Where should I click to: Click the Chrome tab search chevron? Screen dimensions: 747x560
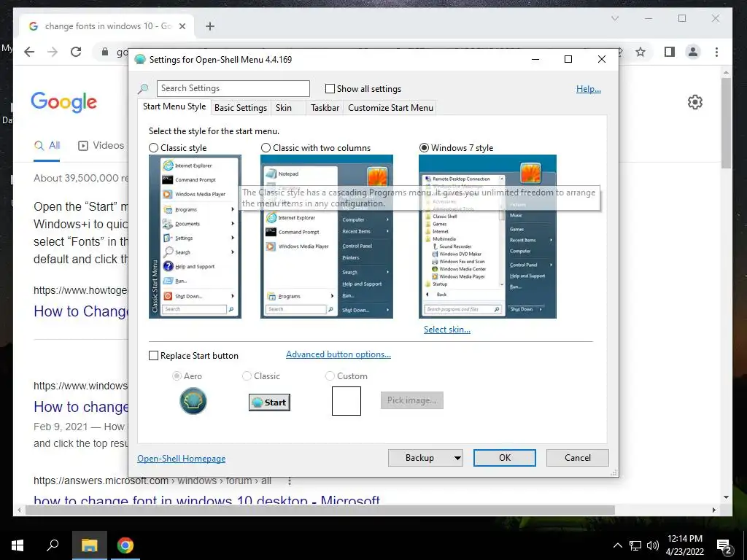click(x=614, y=18)
